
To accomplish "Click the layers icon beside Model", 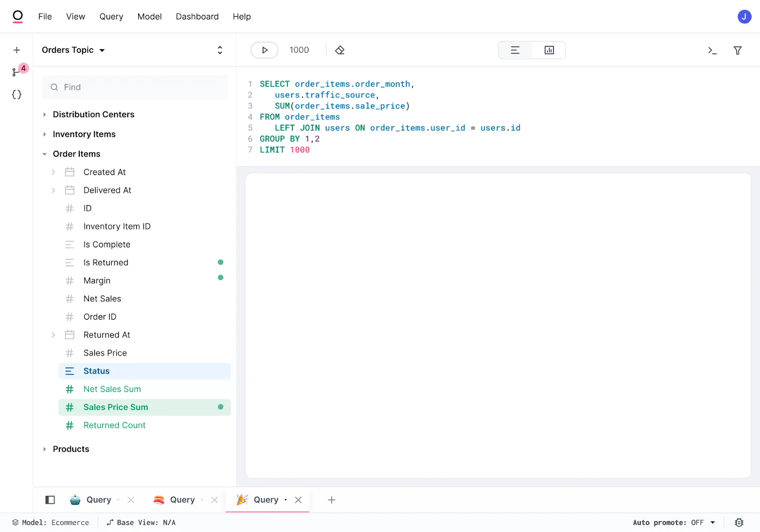I will 16,523.
